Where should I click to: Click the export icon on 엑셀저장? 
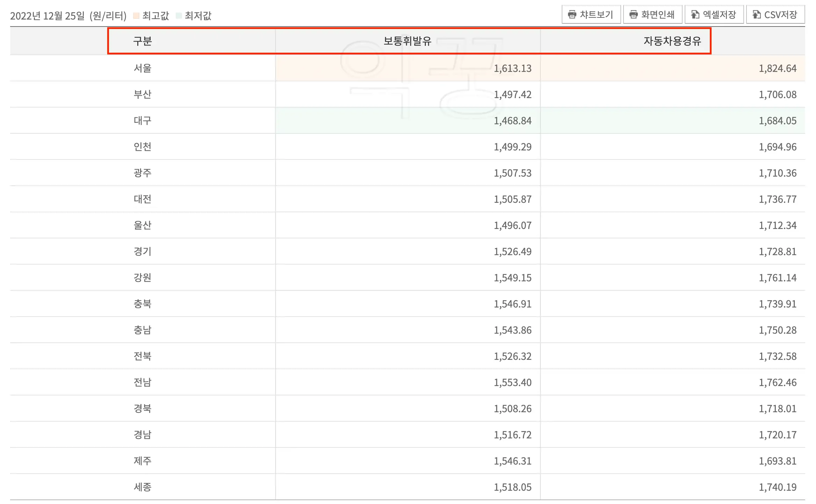pos(695,15)
